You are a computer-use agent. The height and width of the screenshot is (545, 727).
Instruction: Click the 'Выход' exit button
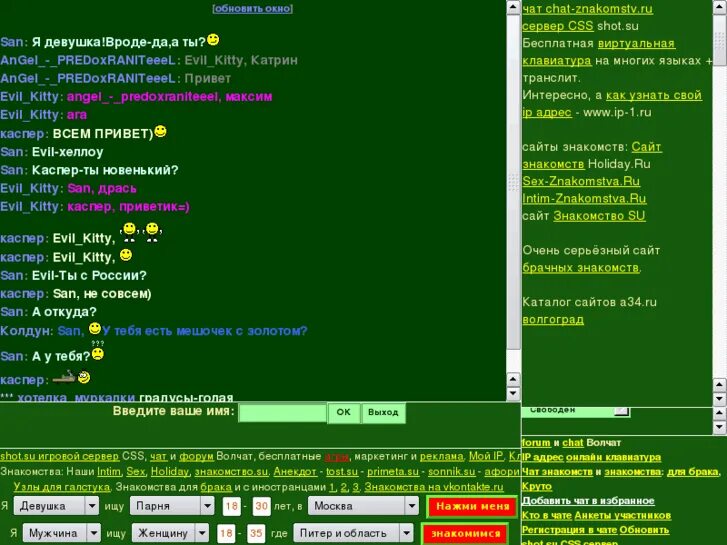tap(383, 412)
